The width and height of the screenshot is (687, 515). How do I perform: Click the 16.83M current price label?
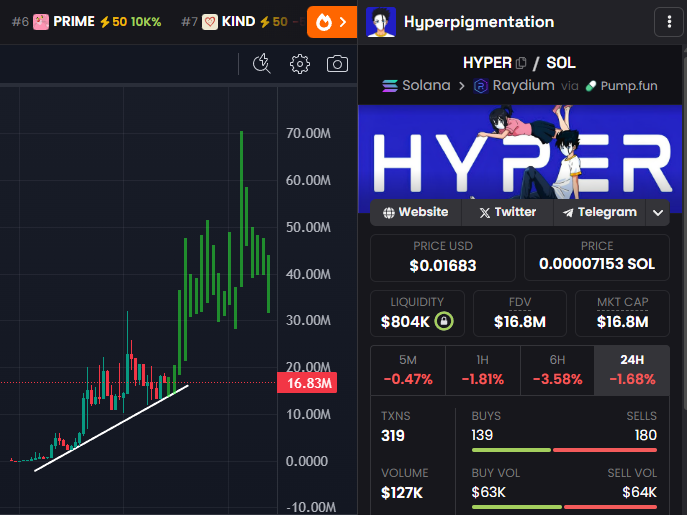[307, 383]
